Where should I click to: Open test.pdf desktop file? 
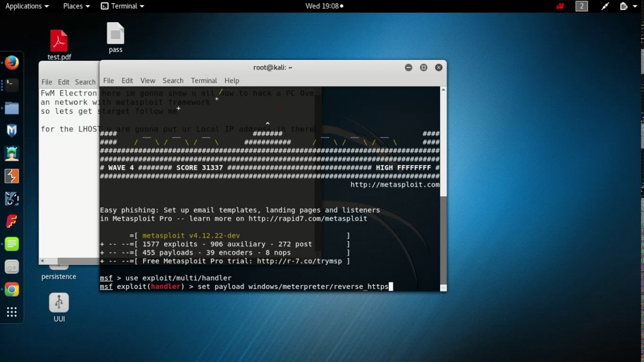click(x=59, y=45)
